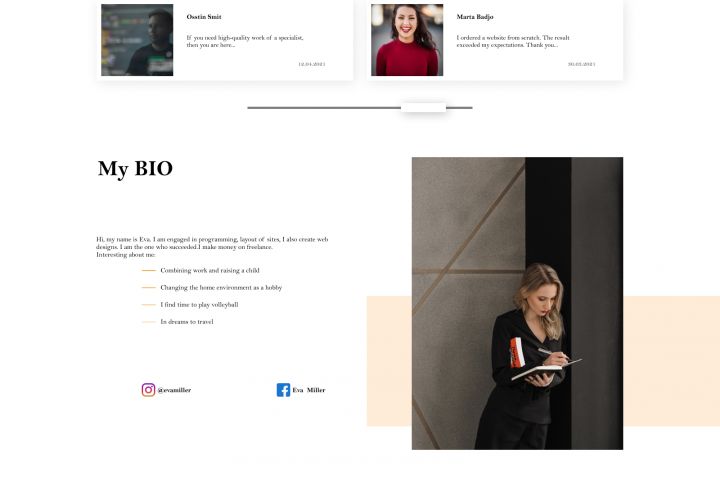The image size is (720, 480).
Task: Select 'I find time to play volleyball' item
Action: coord(199,305)
